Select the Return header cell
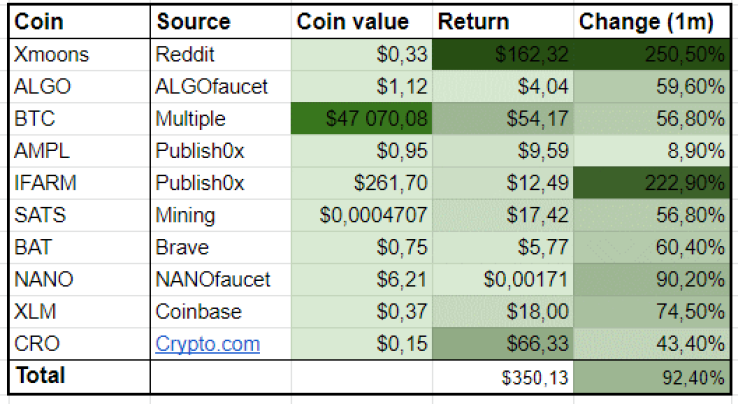The width and height of the screenshot is (738, 404). pos(503,22)
